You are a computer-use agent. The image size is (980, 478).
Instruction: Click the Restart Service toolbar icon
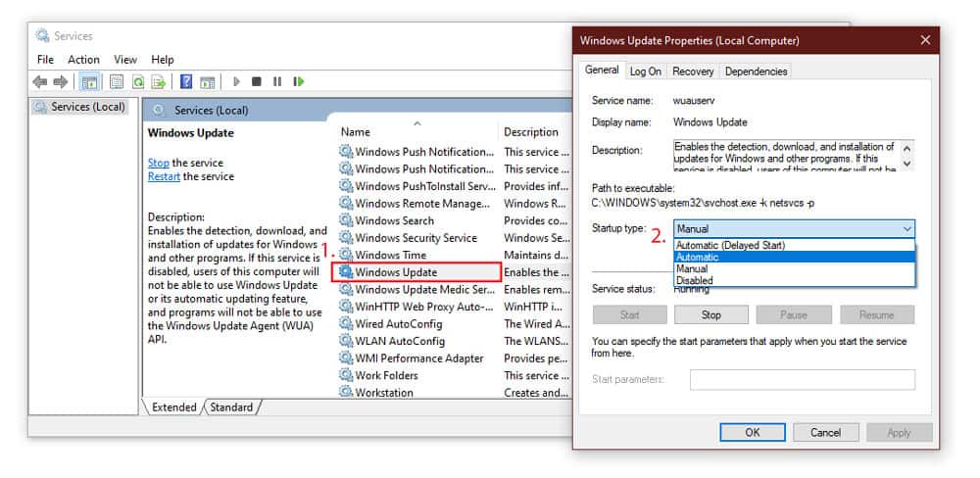coord(299,82)
